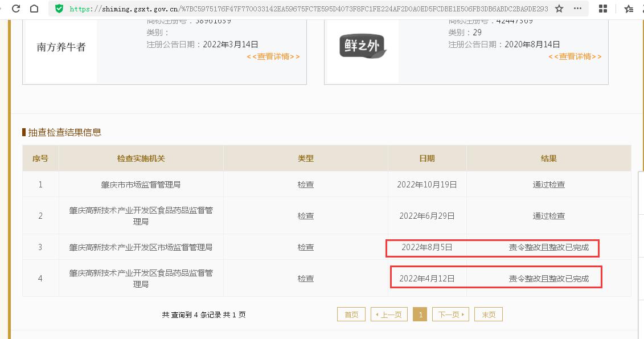Open the favorites list icon
Screen dimensions: 644x339
629,9
